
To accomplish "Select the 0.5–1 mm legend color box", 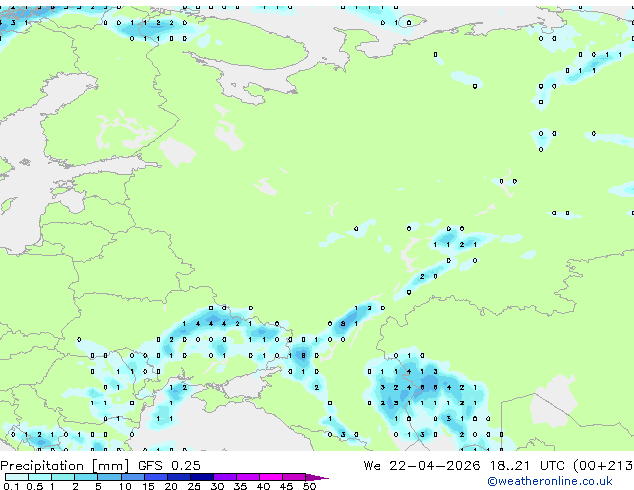I will point(40,477).
